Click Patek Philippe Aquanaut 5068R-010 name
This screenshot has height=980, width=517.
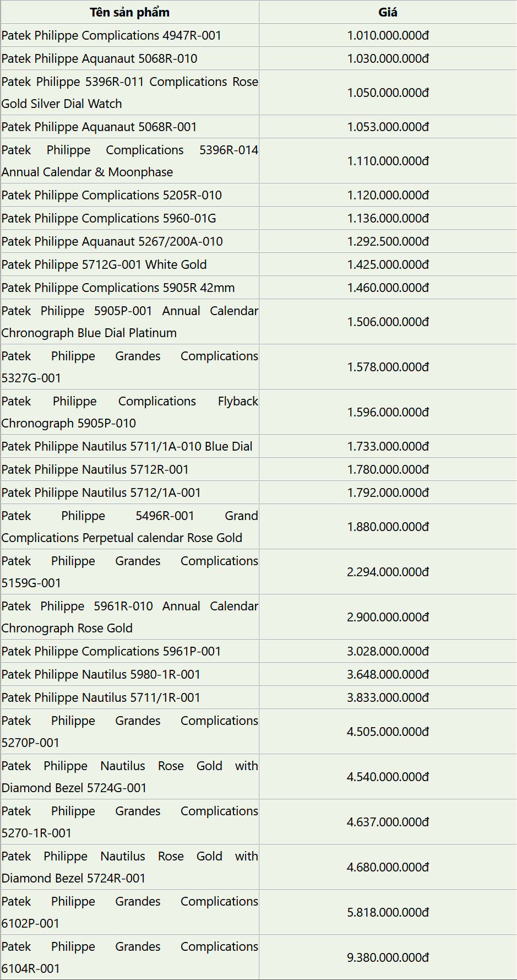[100, 58]
